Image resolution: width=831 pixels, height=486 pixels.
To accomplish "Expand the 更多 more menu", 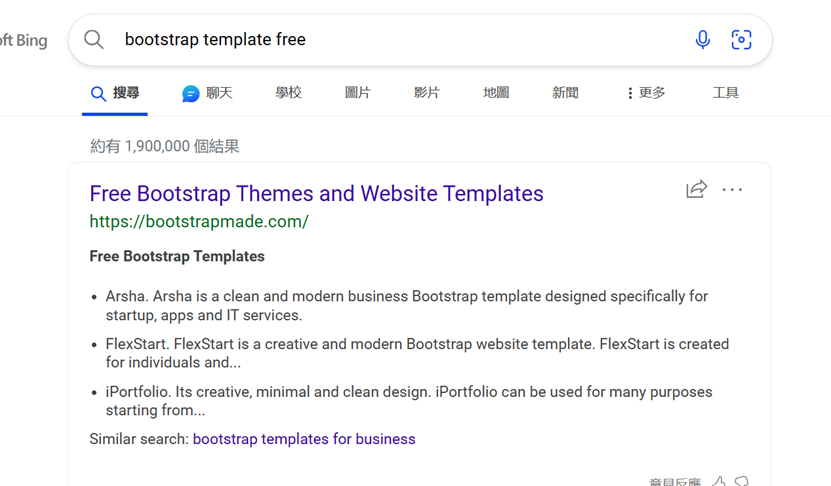I will click(646, 93).
